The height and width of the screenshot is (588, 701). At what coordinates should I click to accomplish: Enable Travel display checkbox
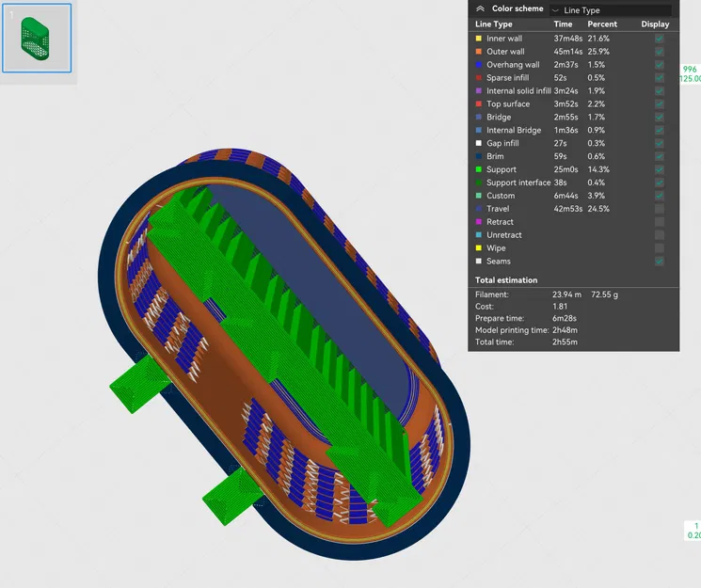(659, 209)
